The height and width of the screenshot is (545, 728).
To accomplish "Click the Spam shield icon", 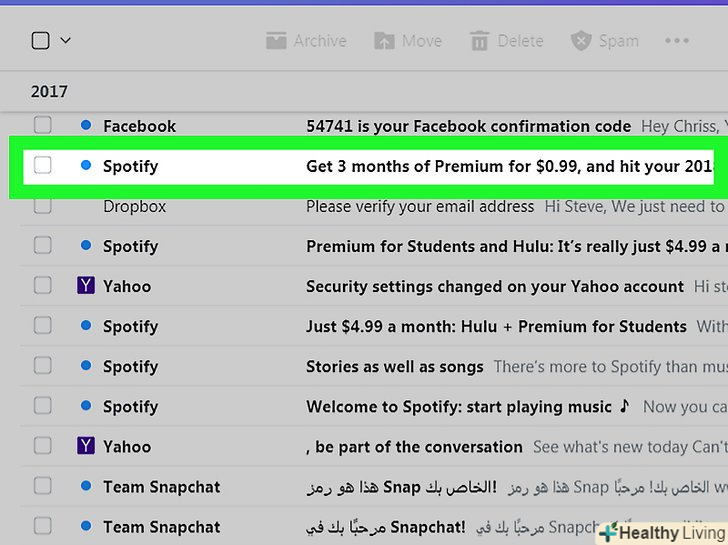I will (581, 41).
